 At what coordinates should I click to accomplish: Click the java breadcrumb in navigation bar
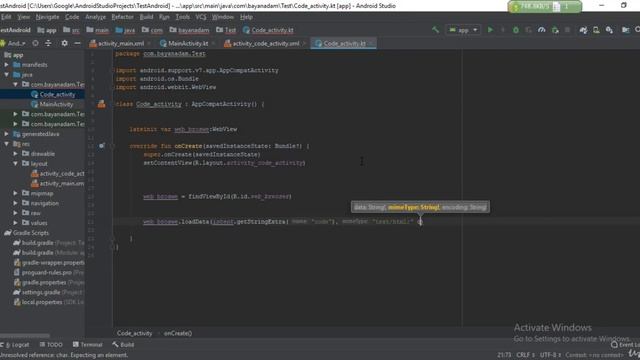(x=126, y=30)
